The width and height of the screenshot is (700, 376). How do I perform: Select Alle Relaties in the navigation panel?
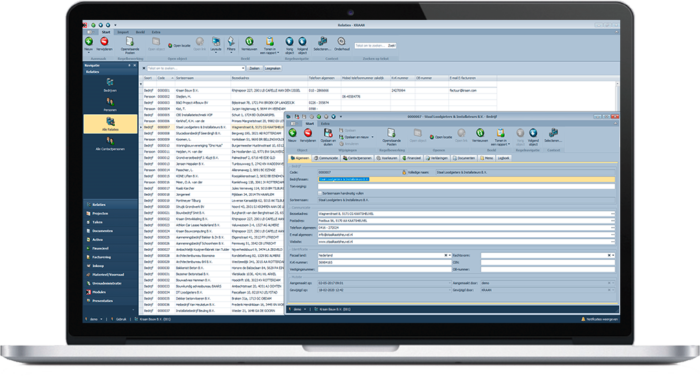(x=110, y=124)
